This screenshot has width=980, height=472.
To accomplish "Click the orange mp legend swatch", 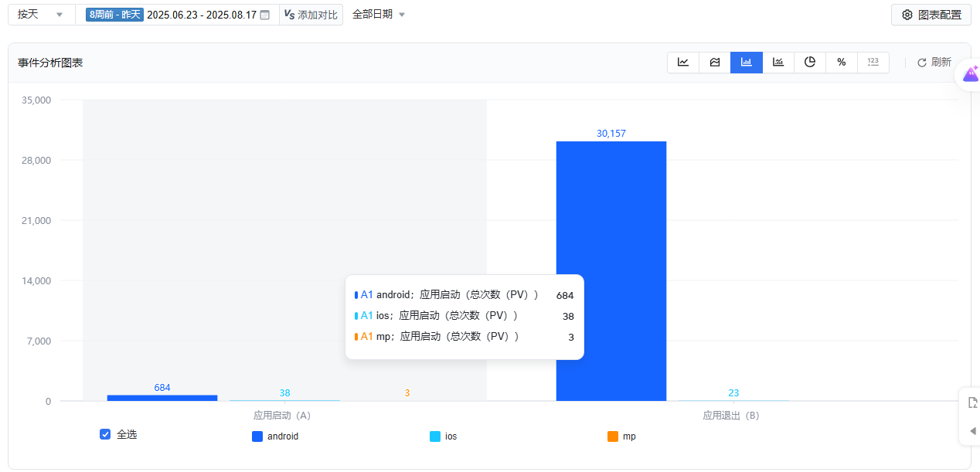I will tap(613, 436).
